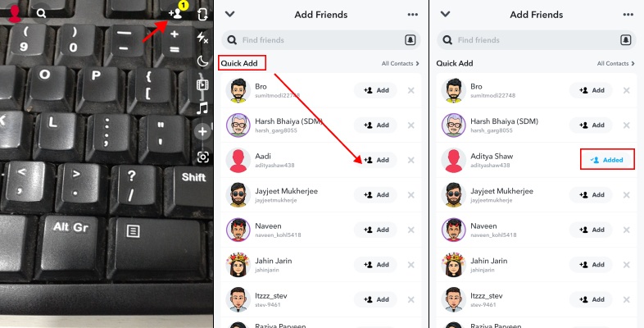Image resolution: width=644 pixels, height=328 pixels.
Task: Expand more camera tools plus icon
Action: point(202,132)
